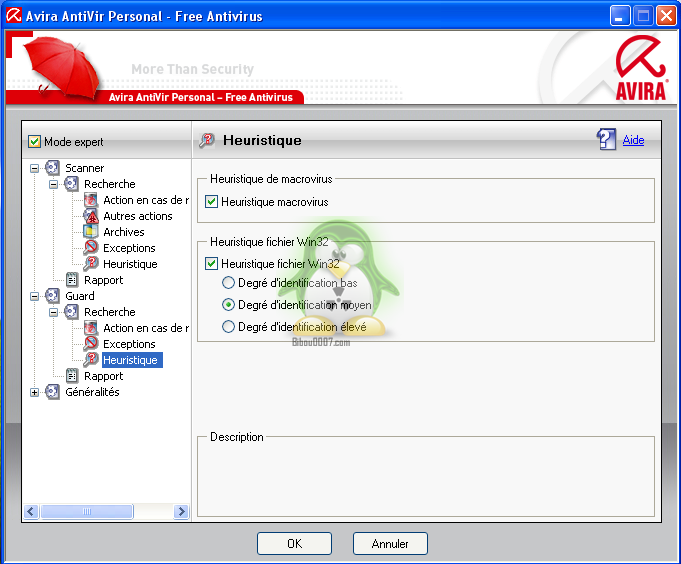
Task: Click the Exceptions icon under Guard
Action: pos(90,343)
